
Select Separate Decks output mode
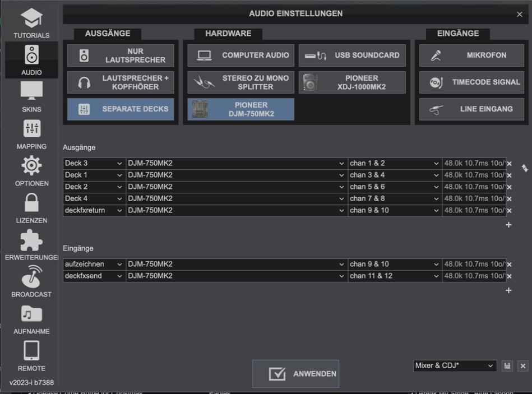(x=121, y=109)
